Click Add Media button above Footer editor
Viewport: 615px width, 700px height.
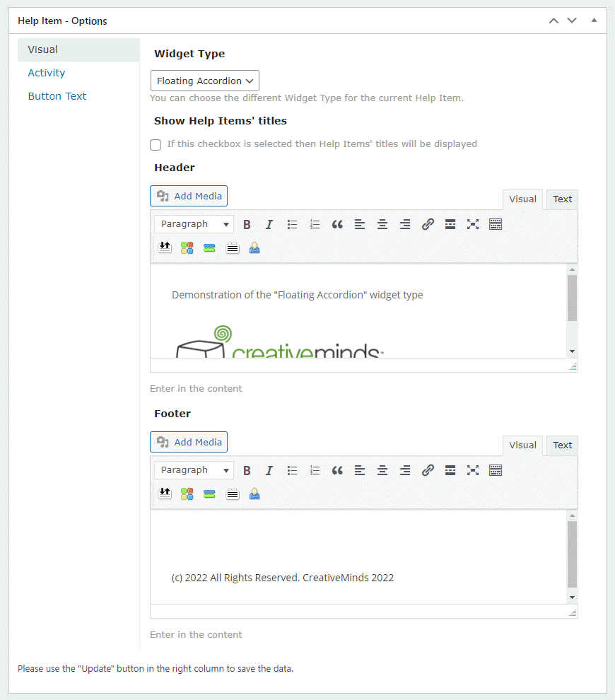pyautogui.click(x=189, y=442)
